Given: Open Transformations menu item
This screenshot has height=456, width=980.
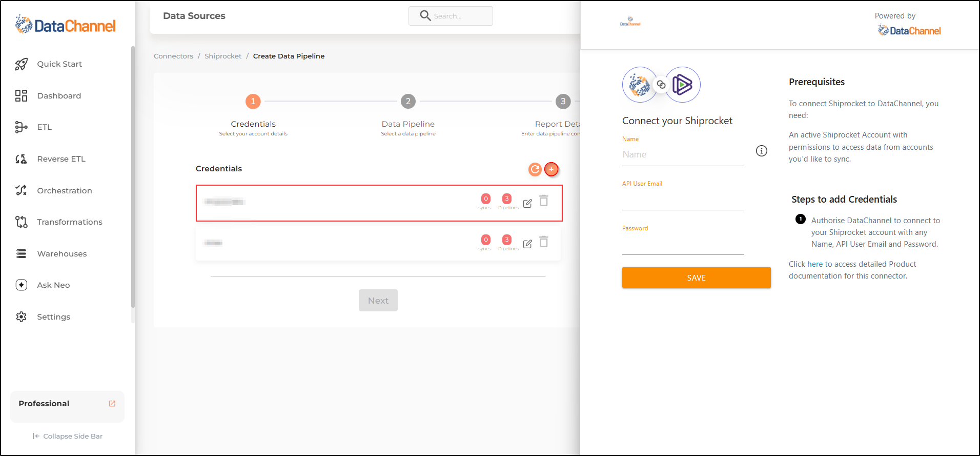Looking at the screenshot, I should click(x=70, y=222).
